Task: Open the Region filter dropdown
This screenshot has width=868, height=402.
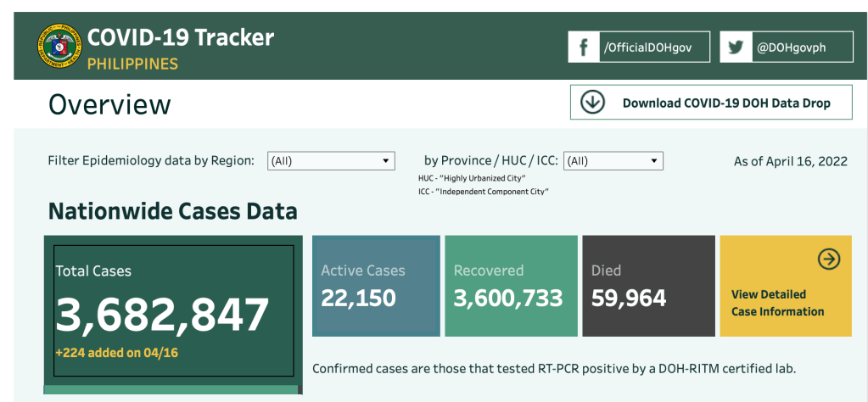Action: (x=331, y=161)
